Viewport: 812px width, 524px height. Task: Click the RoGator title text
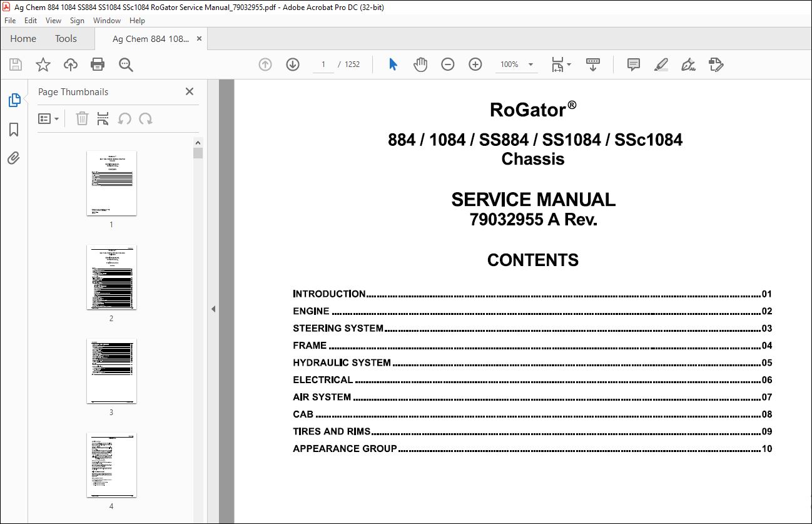coord(533,110)
